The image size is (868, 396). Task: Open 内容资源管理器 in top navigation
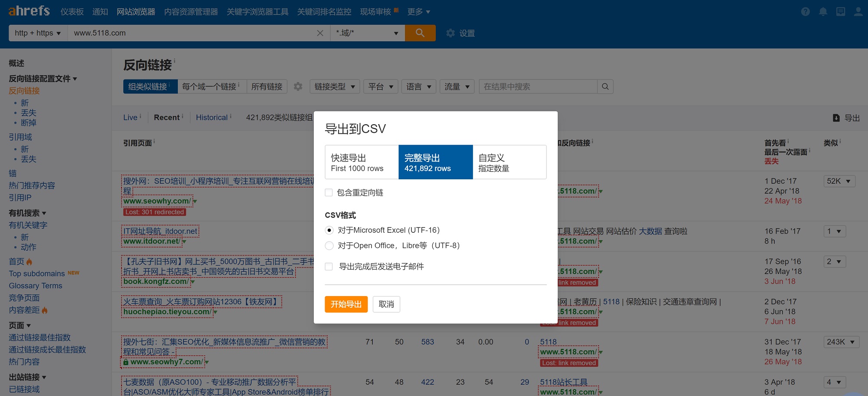coord(191,12)
